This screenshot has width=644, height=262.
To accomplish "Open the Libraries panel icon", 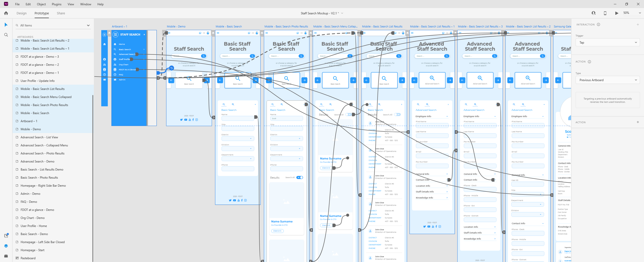I will tap(6, 236).
